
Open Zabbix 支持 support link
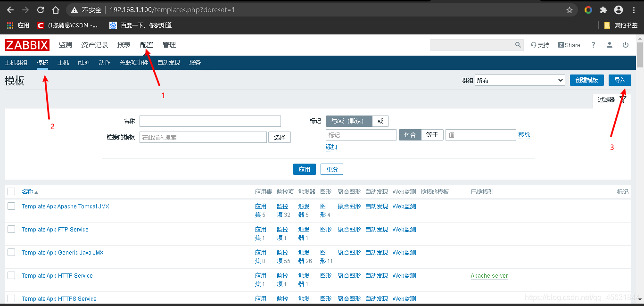[540, 45]
